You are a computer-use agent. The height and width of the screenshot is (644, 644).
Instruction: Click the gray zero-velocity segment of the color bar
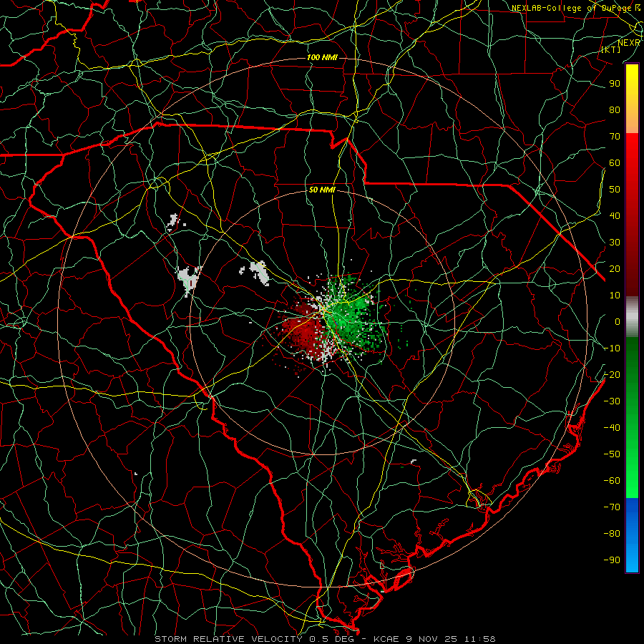[x=632, y=317]
